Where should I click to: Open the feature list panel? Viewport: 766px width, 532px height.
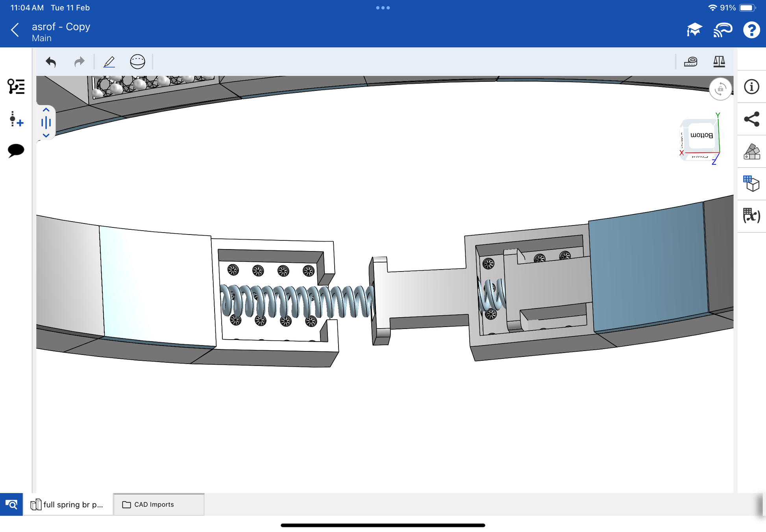click(16, 87)
